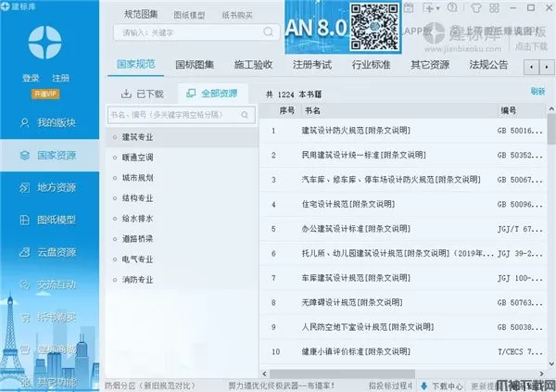
Task: Switch to the 施工验收 tab
Action: (253, 65)
